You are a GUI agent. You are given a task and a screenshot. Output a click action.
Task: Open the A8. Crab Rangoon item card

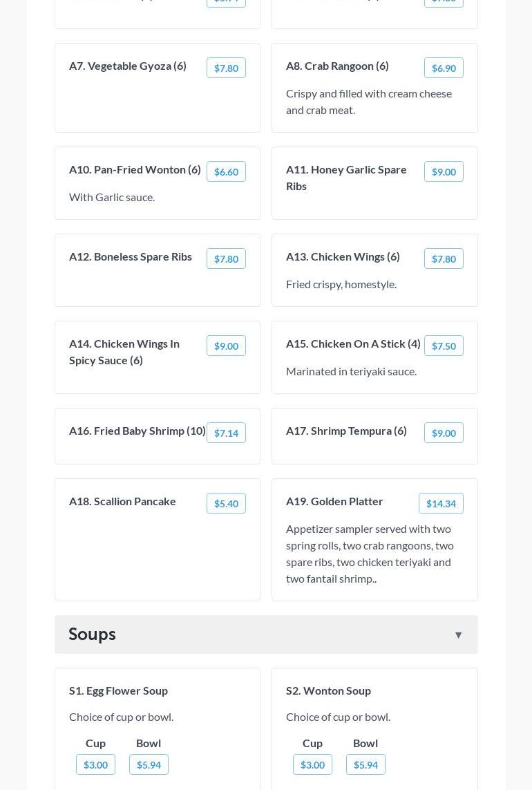tap(337, 66)
